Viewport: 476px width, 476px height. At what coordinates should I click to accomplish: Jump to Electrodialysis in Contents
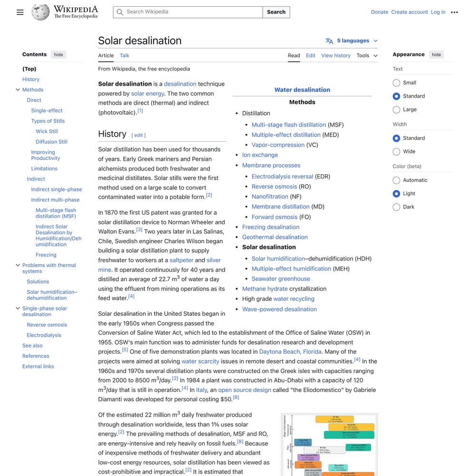click(x=44, y=335)
